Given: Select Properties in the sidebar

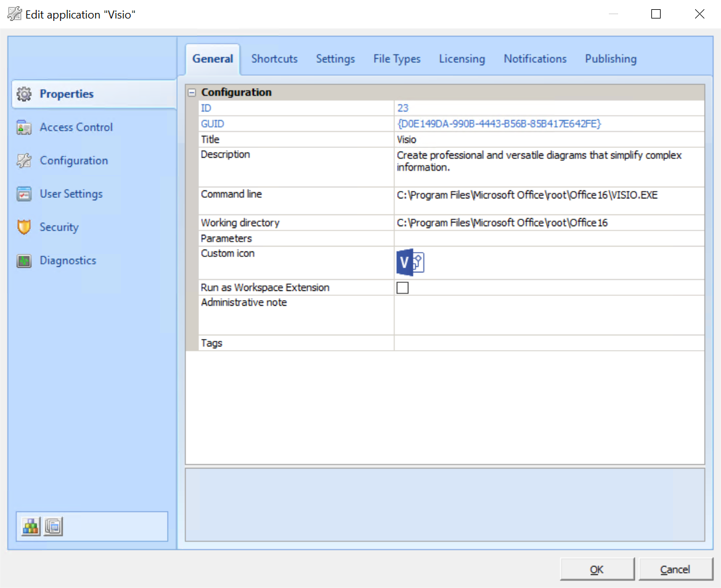Looking at the screenshot, I should (94, 94).
